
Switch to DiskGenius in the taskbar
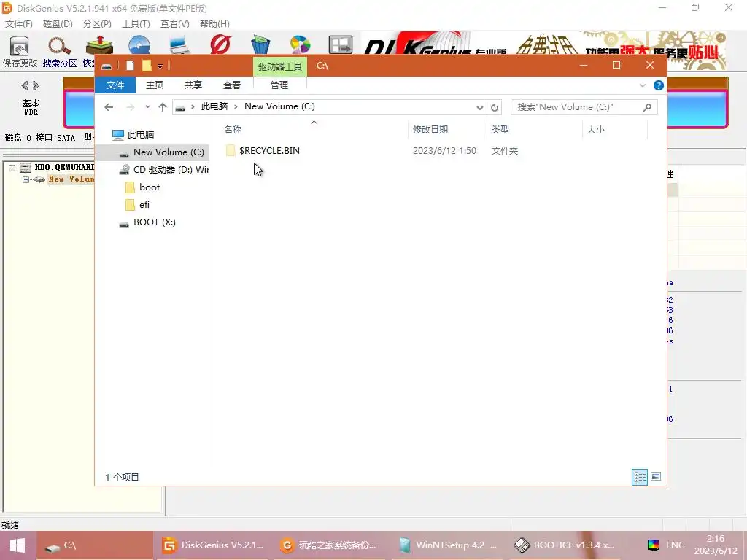point(212,545)
